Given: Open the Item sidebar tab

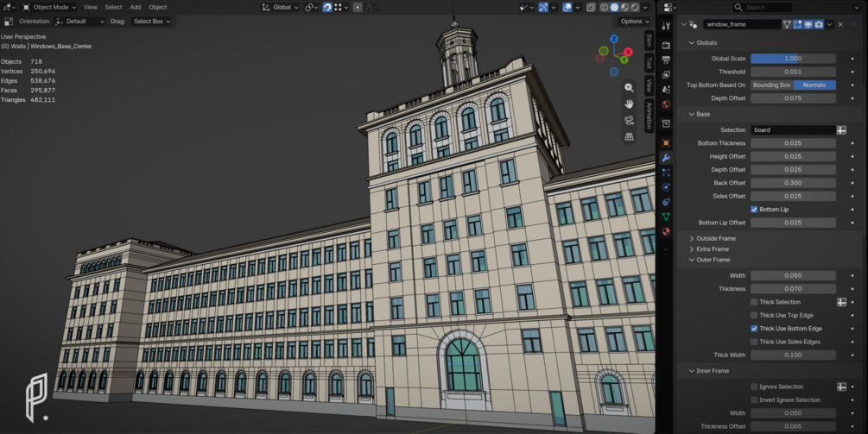Looking at the screenshot, I should point(649,40).
